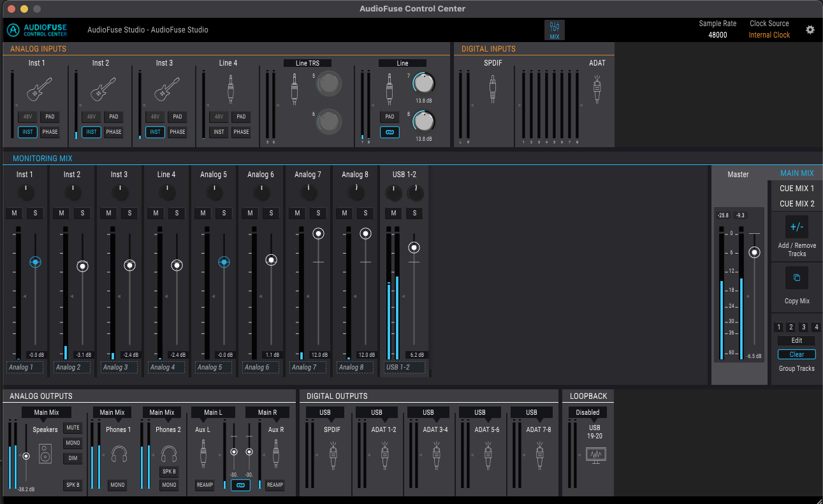
Task: Open the Clock Source Internal Clock dropdown
Action: 769,35
